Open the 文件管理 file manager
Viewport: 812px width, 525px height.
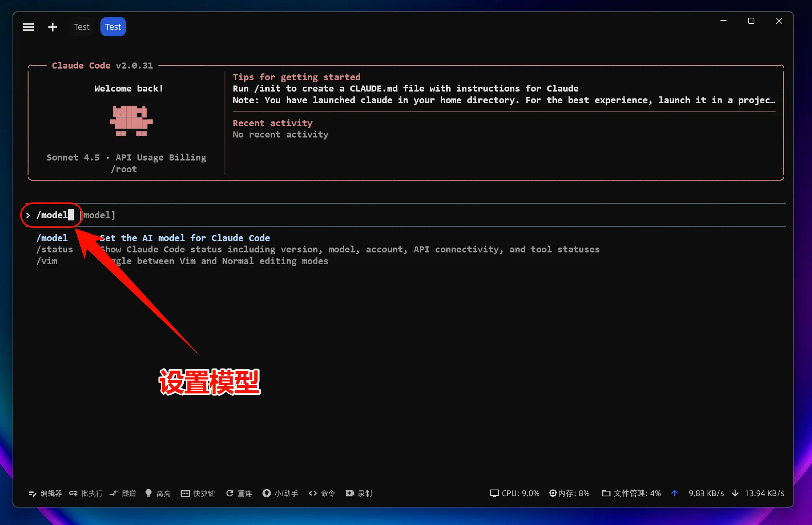pos(631,493)
